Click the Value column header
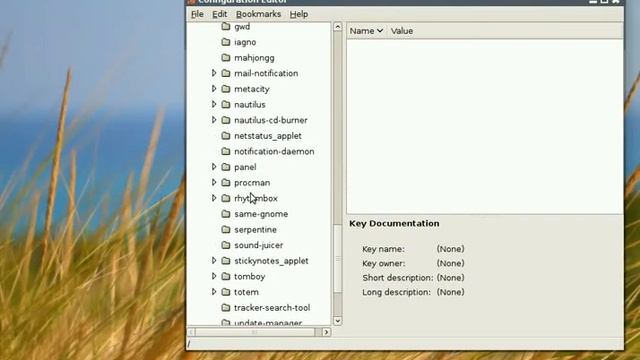Screen dimensions: 640x360 pos(402,31)
